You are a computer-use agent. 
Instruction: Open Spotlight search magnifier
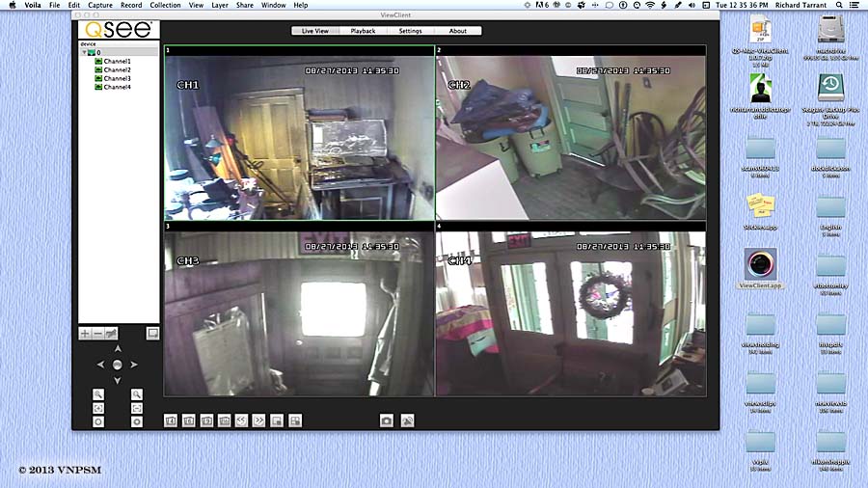pos(839,5)
